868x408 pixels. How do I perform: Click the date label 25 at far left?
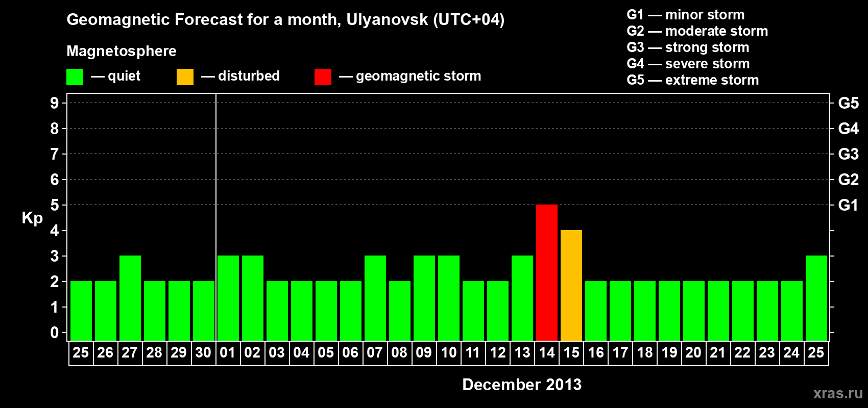pyautogui.click(x=81, y=353)
